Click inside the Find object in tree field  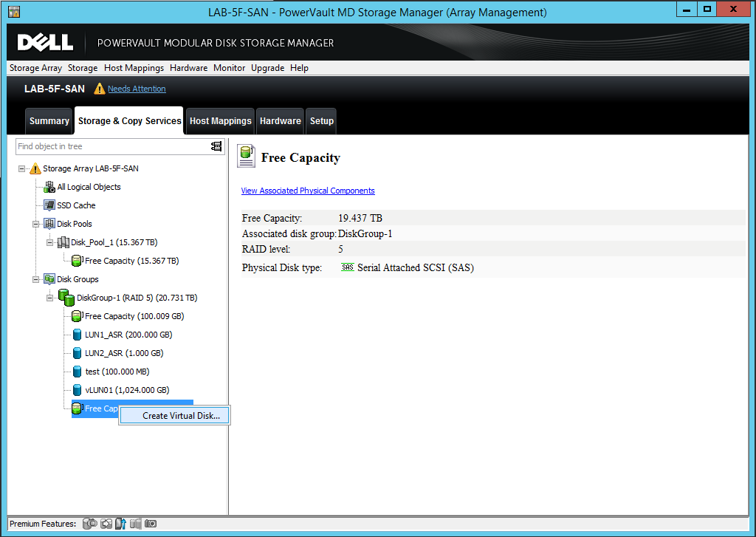pos(111,146)
